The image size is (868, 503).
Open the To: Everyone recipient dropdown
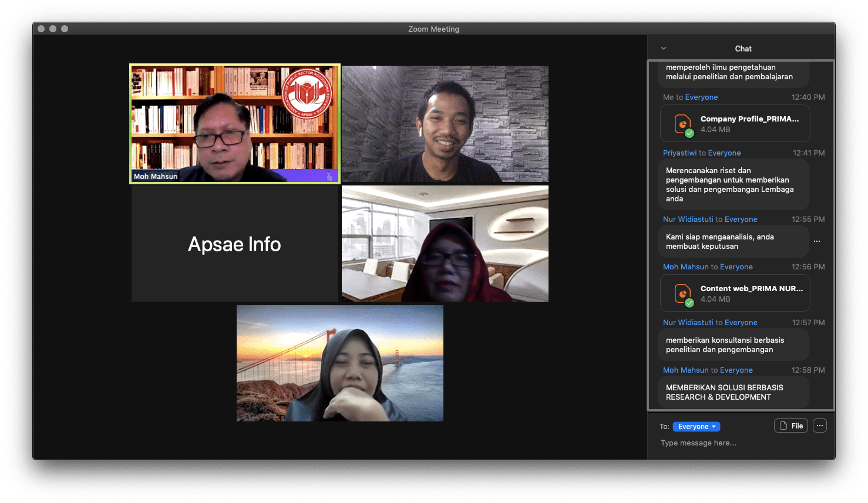pos(697,427)
